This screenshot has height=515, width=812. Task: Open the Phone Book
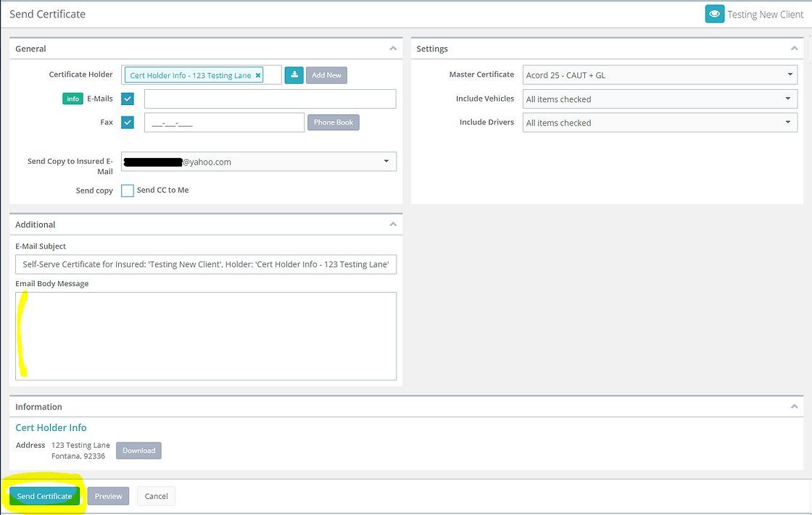[x=333, y=122]
